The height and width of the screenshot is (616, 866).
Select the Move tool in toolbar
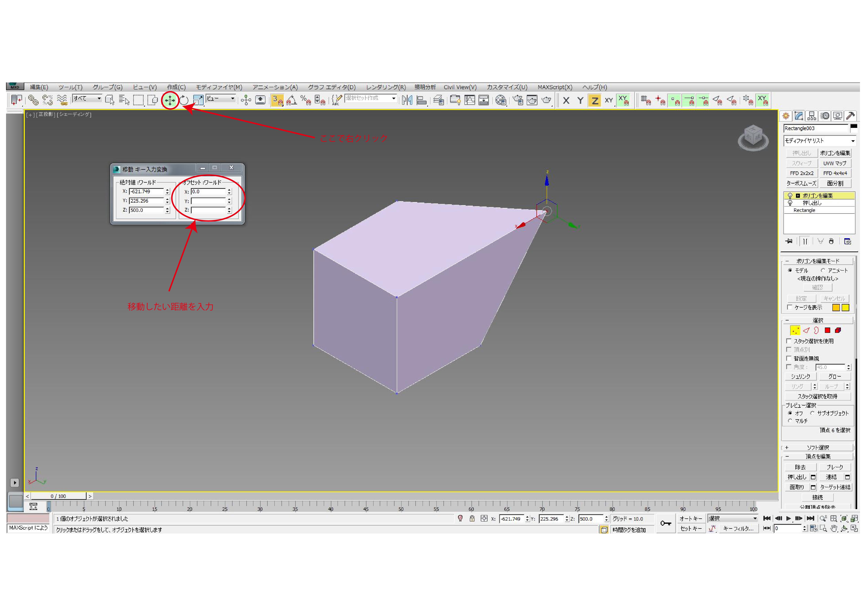click(170, 101)
